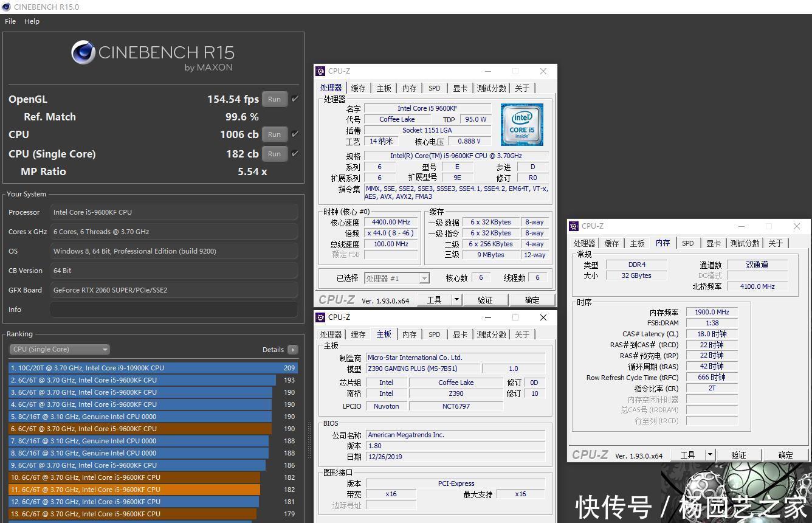Click the 1900.0 MHz memory frequency value
The width and height of the screenshot is (812, 523).
[x=712, y=312]
